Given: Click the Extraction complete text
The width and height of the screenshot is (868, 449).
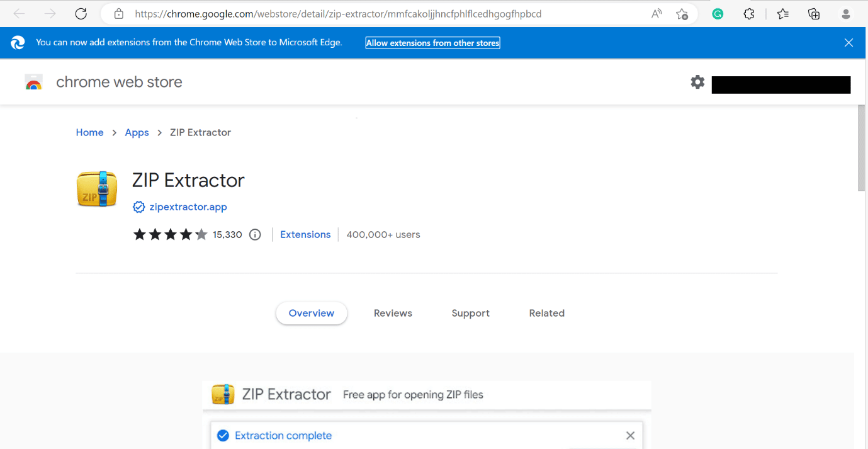Looking at the screenshot, I should pos(283,436).
